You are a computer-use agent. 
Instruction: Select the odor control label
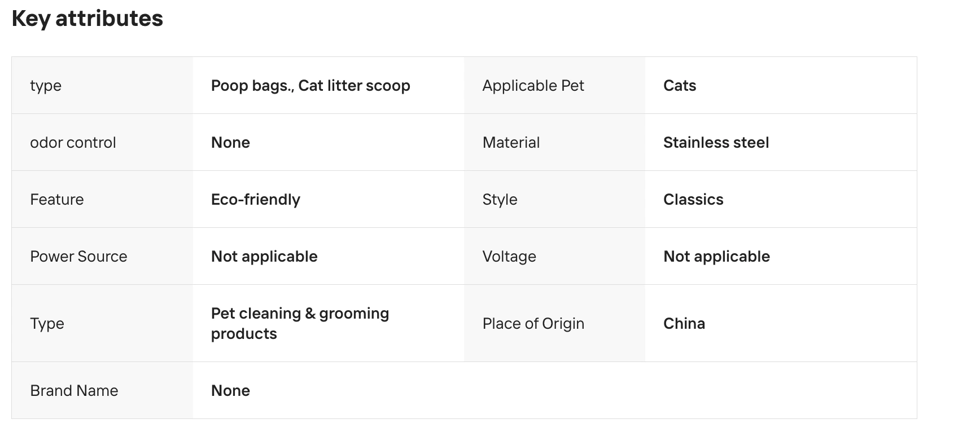73,143
